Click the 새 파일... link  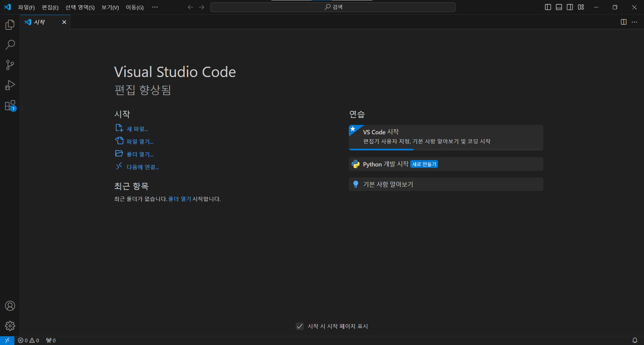coord(137,129)
